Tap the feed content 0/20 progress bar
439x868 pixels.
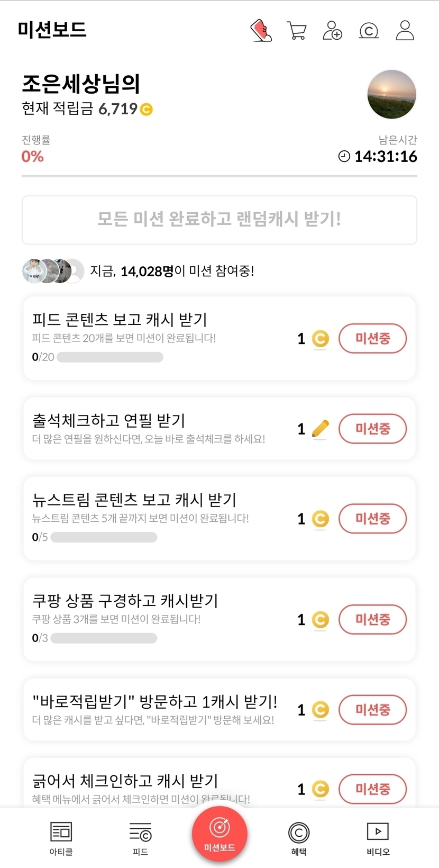[110, 357]
